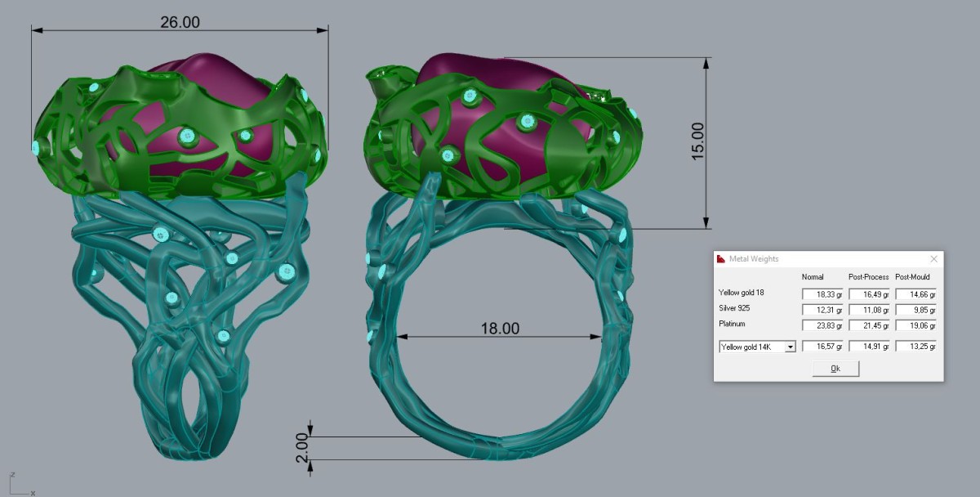Viewport: 980px width, 497px height.
Task: Select the 14K Post-Mould field 13,25 gr
Action: click(915, 347)
